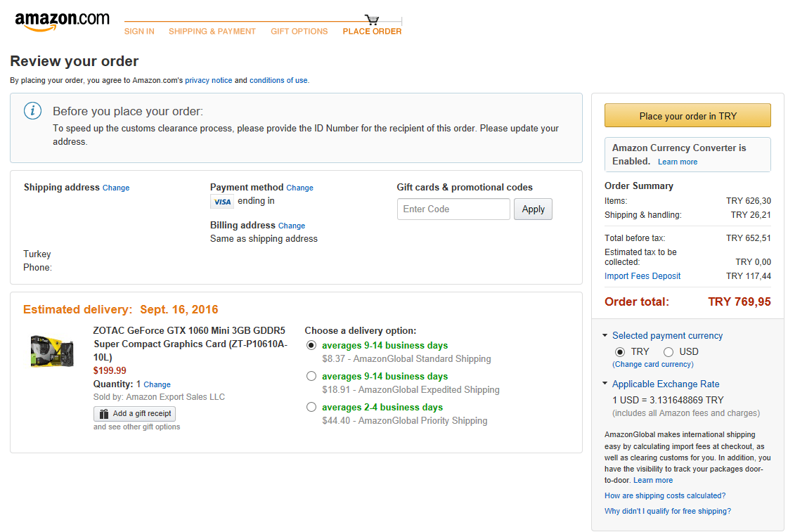This screenshot has height=532, width=788.
Task: Choose AmazonGlobal Priority Shipping radio button
Action: click(x=311, y=407)
